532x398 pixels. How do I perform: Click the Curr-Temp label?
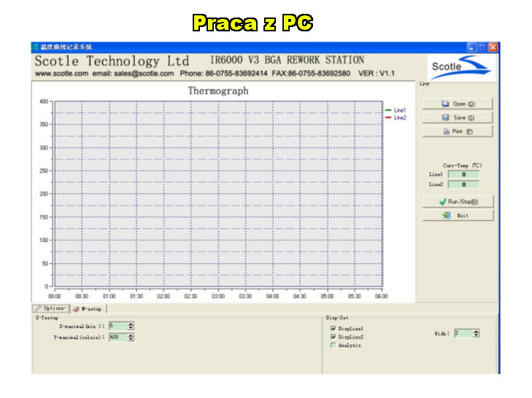click(x=462, y=165)
